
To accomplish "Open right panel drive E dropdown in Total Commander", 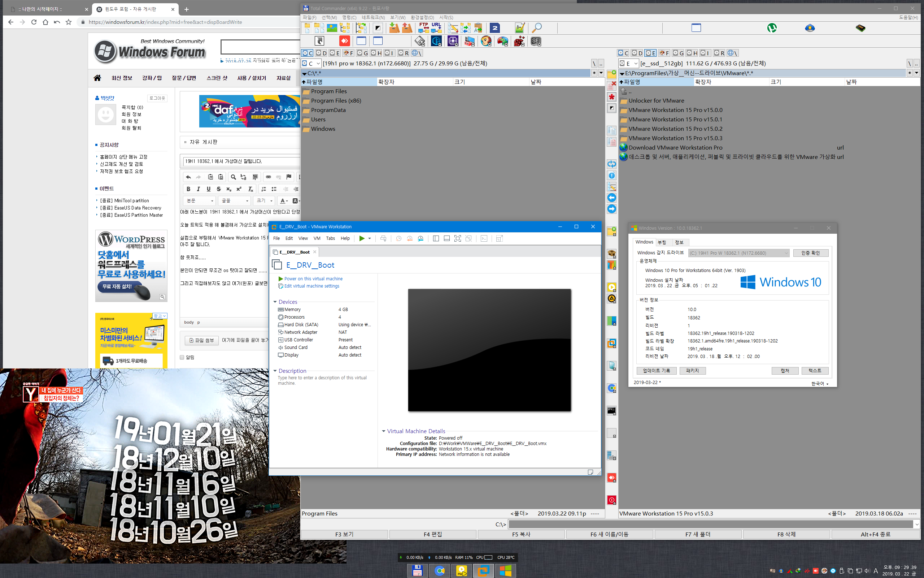I will 628,64.
